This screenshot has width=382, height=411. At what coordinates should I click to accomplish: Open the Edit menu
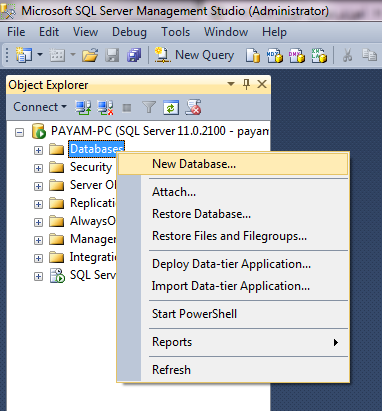tap(49, 32)
